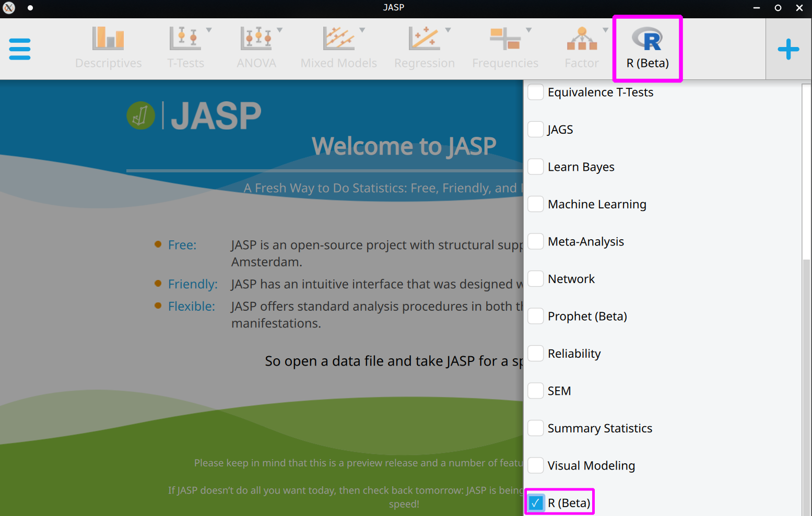812x516 pixels.
Task: Open the Frequencies dropdown arrow
Action: click(x=529, y=30)
